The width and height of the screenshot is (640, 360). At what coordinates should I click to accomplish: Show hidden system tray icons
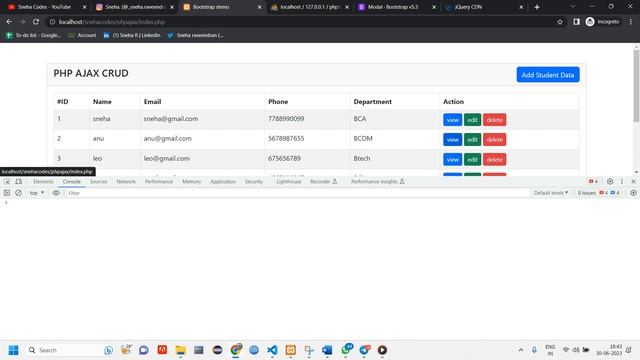[x=521, y=350]
